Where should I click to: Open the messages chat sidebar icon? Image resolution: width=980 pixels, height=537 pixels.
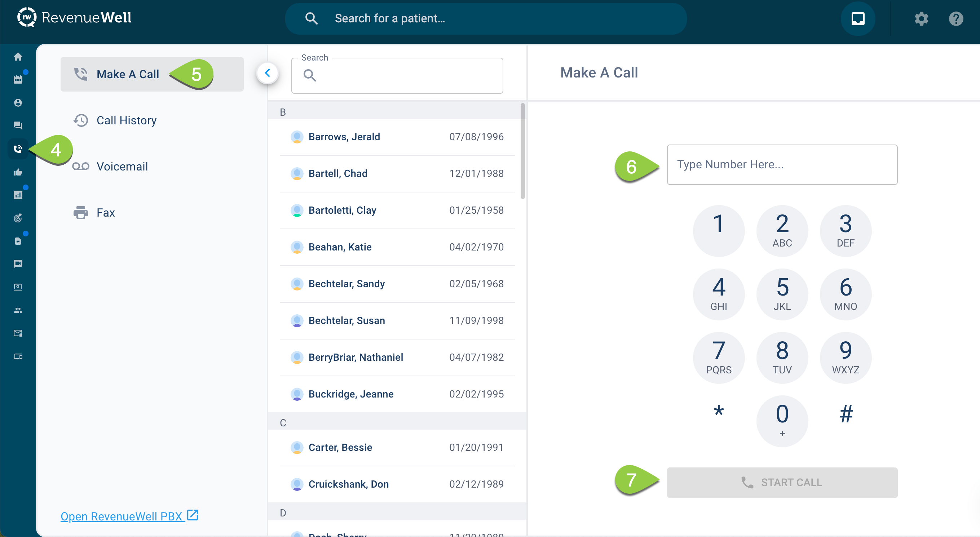18,125
